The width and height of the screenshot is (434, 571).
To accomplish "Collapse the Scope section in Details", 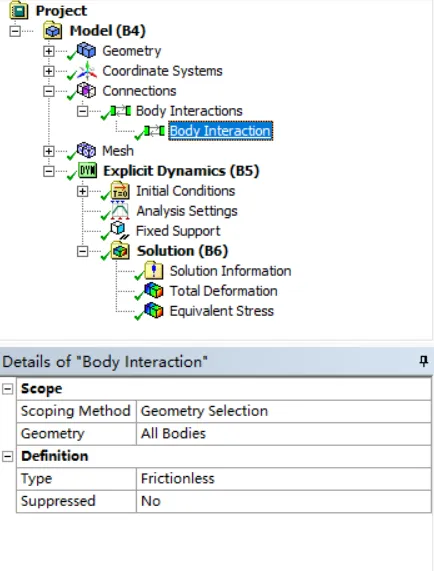I will pyautogui.click(x=8, y=389).
